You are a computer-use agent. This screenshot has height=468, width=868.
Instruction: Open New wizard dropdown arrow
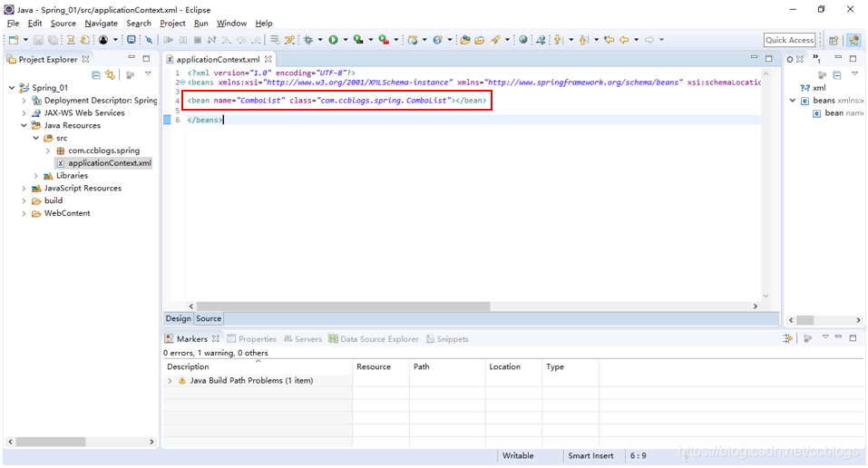click(x=25, y=40)
